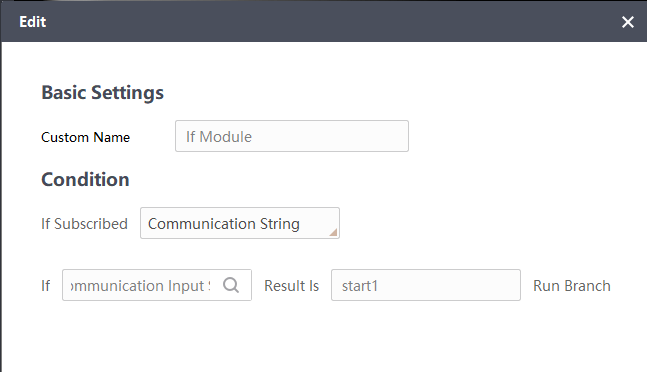
Task: Place cursor after If Module text
Action: 253,137
